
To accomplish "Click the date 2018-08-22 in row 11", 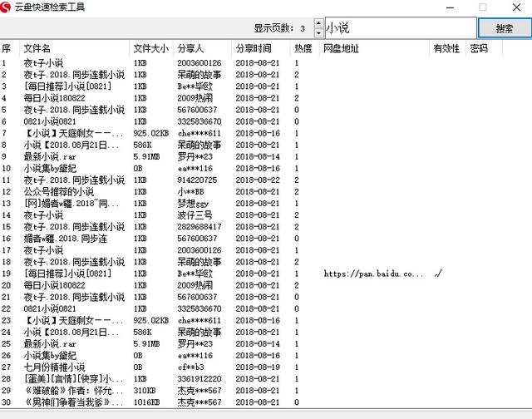I will click(x=258, y=180).
